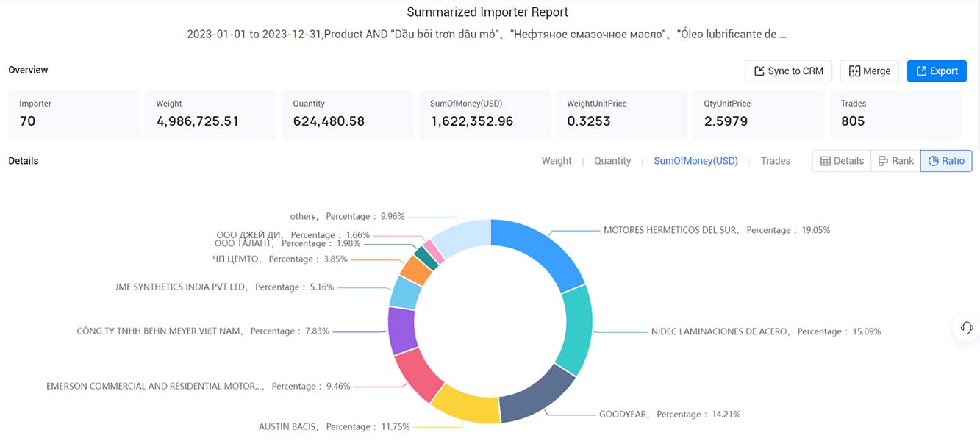Image resolution: width=980 pixels, height=441 pixels.
Task: Click the AUSTIN BACIS 11.75% label
Action: tap(334, 426)
